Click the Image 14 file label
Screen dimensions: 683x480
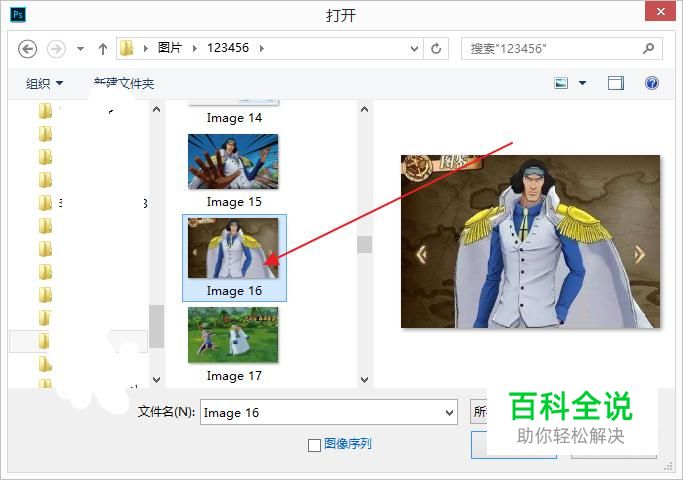(x=234, y=118)
